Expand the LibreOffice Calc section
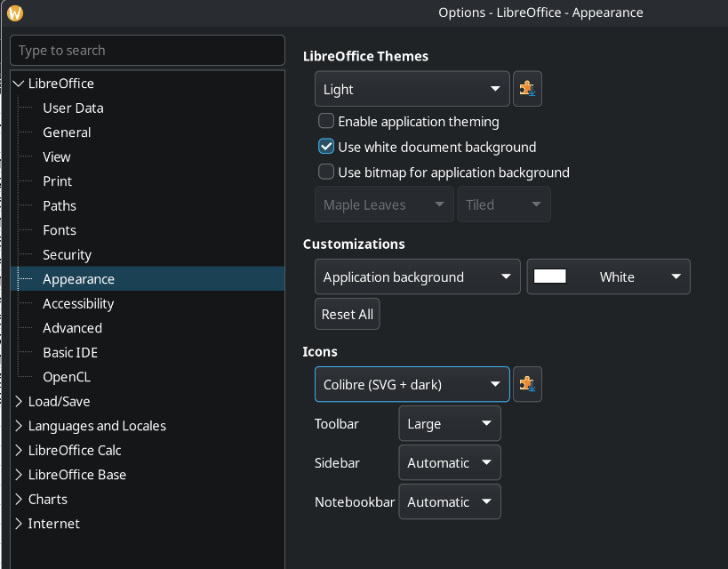 click(20, 451)
